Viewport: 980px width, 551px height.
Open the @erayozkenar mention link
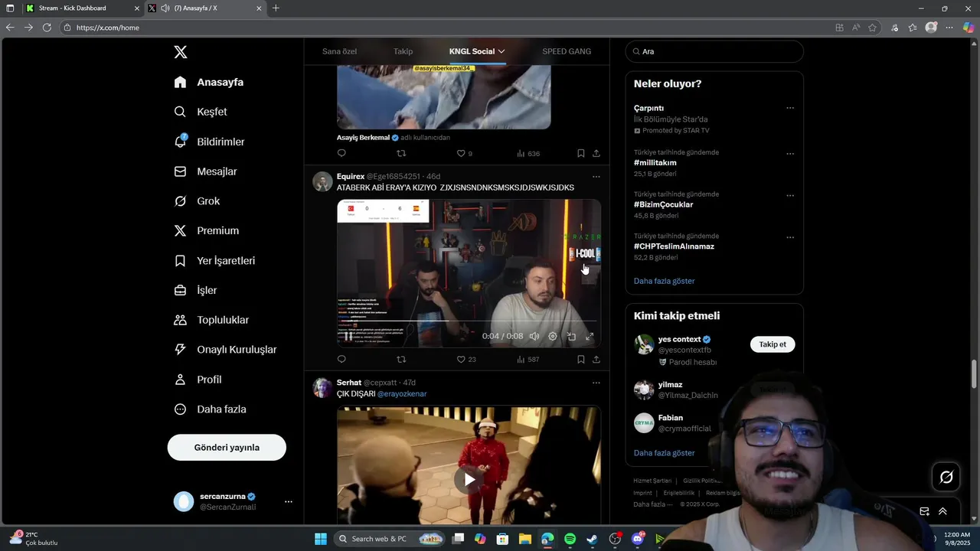(x=402, y=393)
